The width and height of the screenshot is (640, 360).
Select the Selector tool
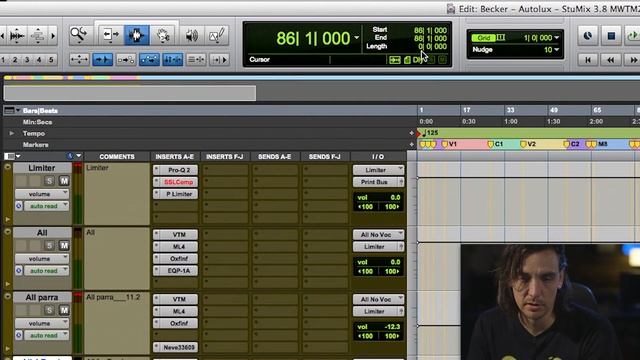click(136, 35)
